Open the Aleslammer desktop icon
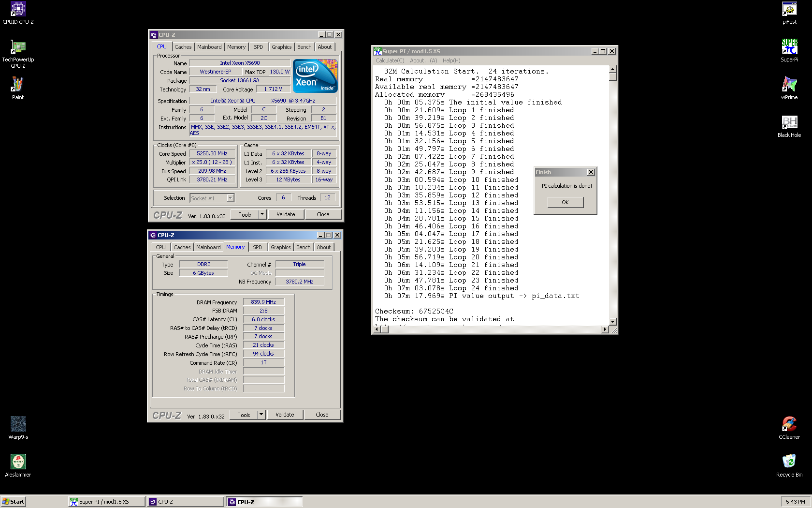This screenshot has height=508, width=812. click(x=18, y=466)
